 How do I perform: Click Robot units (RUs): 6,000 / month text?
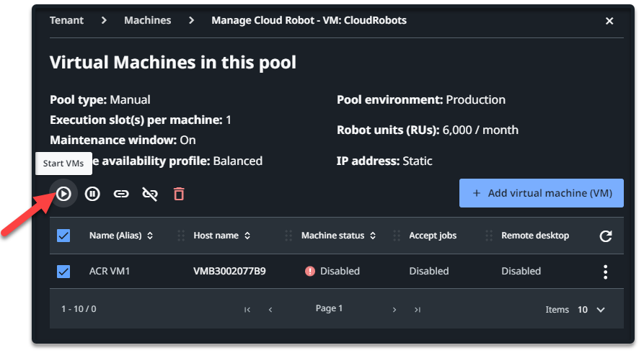point(428,130)
